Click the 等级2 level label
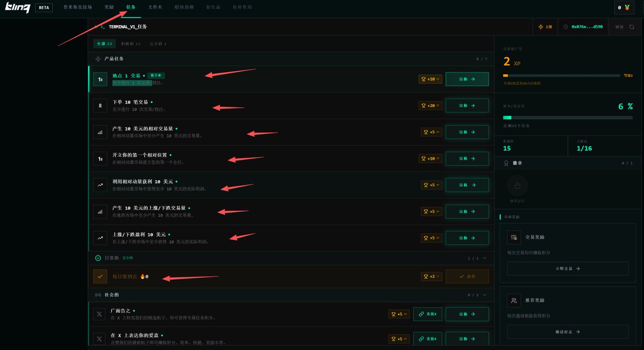 pos(628,76)
